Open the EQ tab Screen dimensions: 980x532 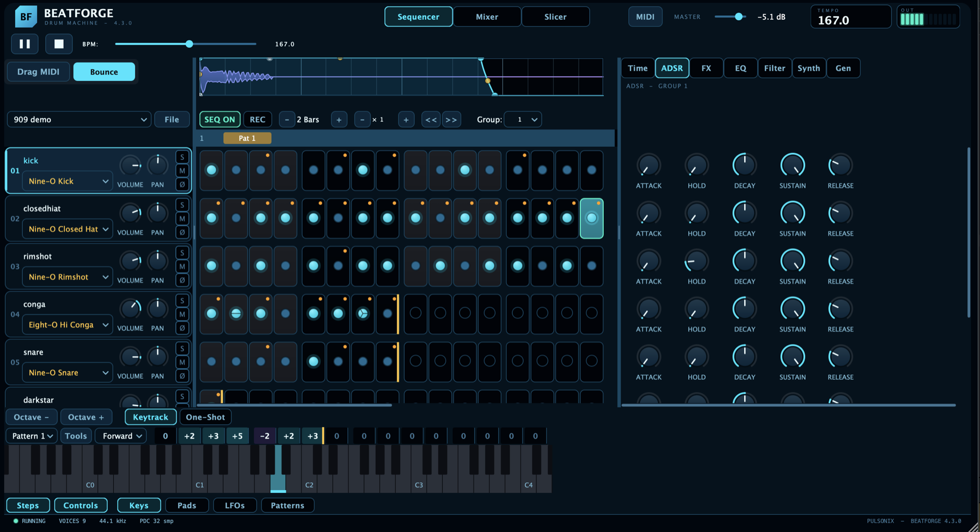pos(740,68)
